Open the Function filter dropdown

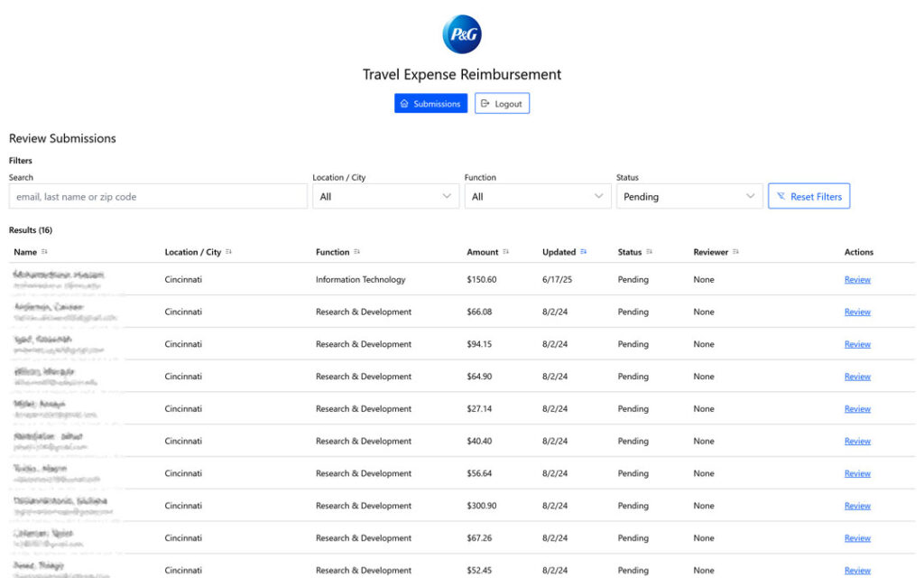point(538,196)
